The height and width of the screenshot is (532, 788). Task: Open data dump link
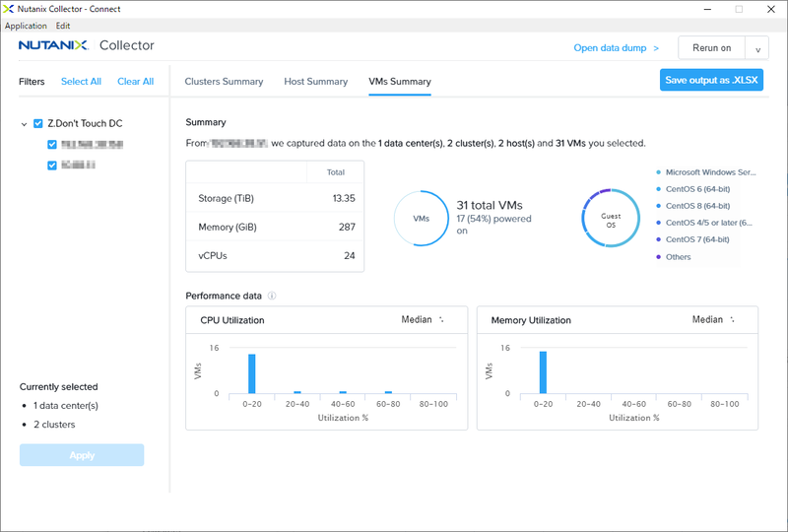pyautogui.click(x=617, y=48)
